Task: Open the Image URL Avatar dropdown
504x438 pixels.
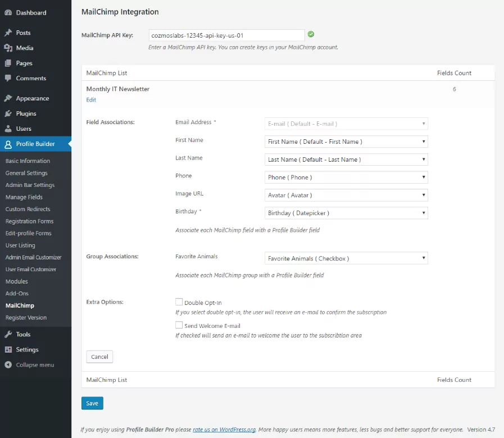Action: point(346,195)
